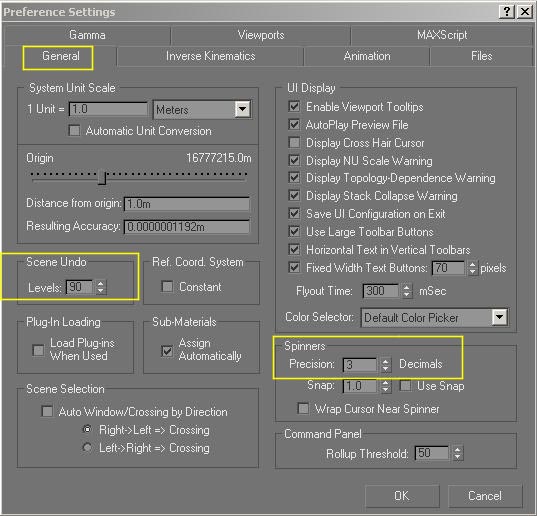The width and height of the screenshot is (537, 516).
Task: Enable Automatic Unit Conversion checkbox
Action: click(74, 130)
